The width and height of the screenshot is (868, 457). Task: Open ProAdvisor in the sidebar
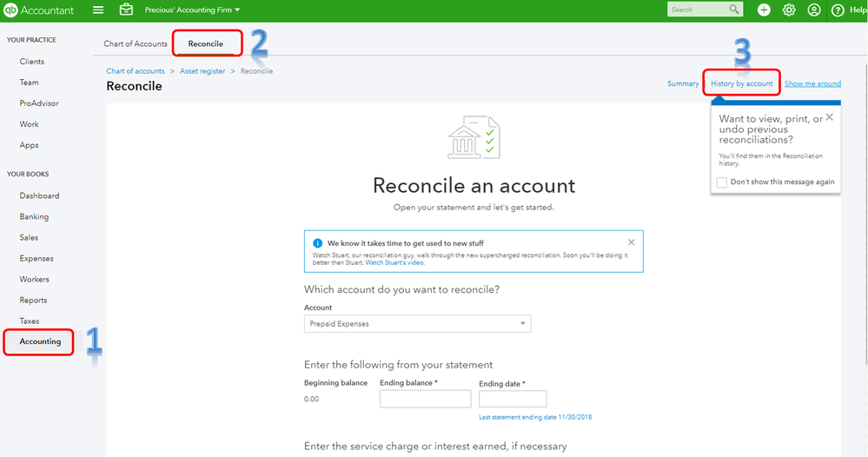tap(39, 103)
